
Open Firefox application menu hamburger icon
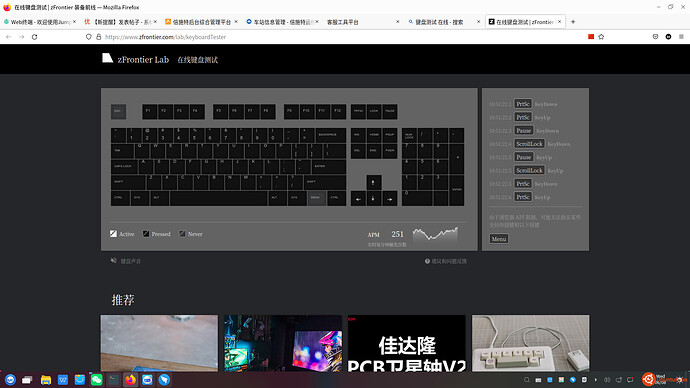click(681, 37)
